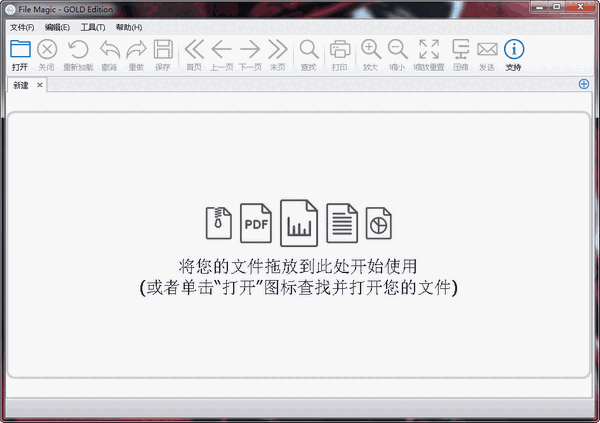The width and height of the screenshot is (600, 423).
Task: Open the 工具(T) menu
Action: tap(93, 27)
